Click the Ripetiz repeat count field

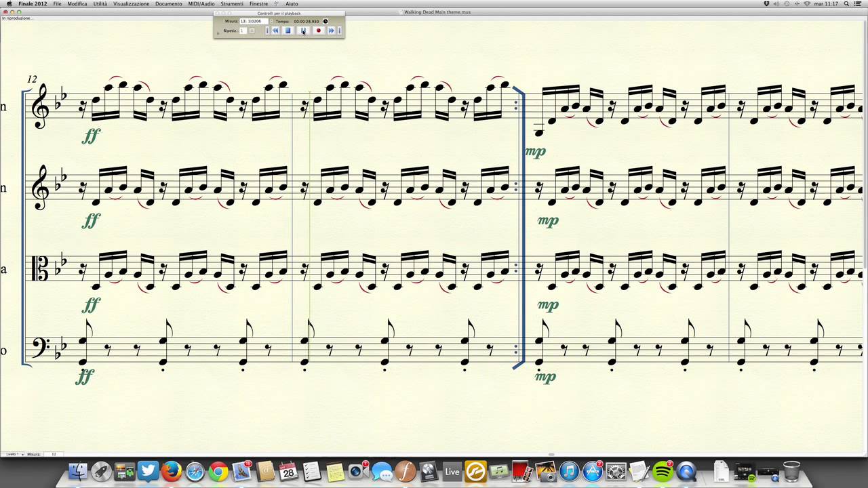(x=242, y=30)
